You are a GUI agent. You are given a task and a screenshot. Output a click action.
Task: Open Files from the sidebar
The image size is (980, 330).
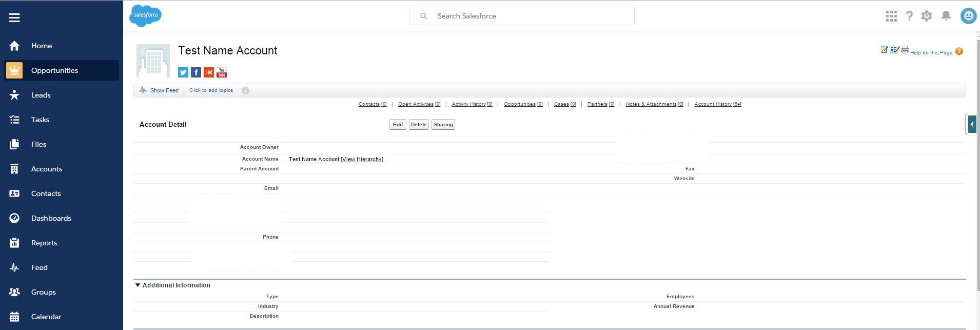tap(62, 144)
